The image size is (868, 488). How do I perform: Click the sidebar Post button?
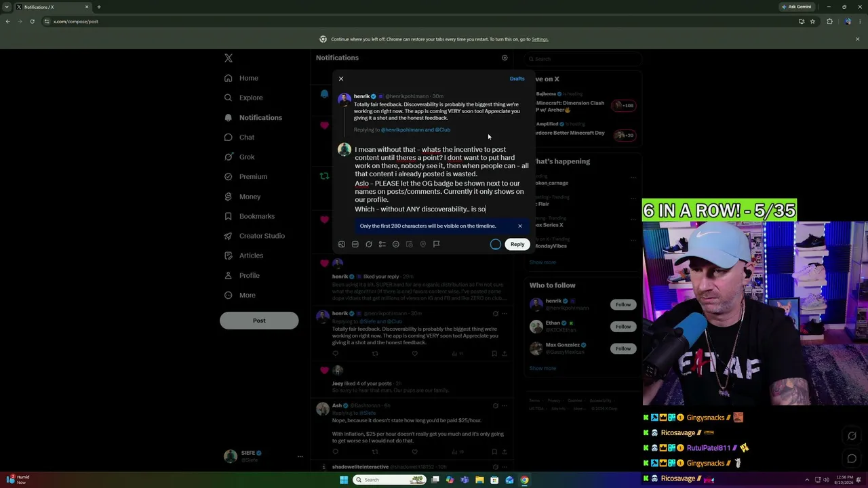click(x=259, y=321)
